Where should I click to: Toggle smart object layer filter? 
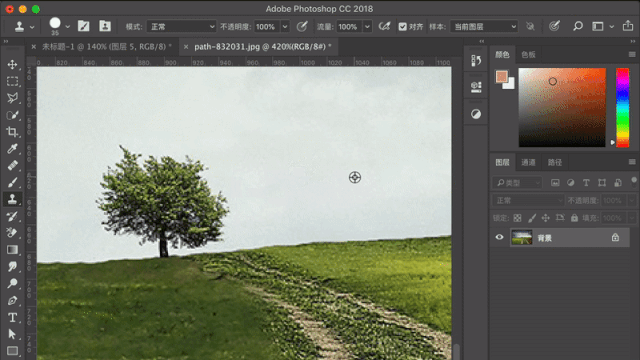click(618, 183)
